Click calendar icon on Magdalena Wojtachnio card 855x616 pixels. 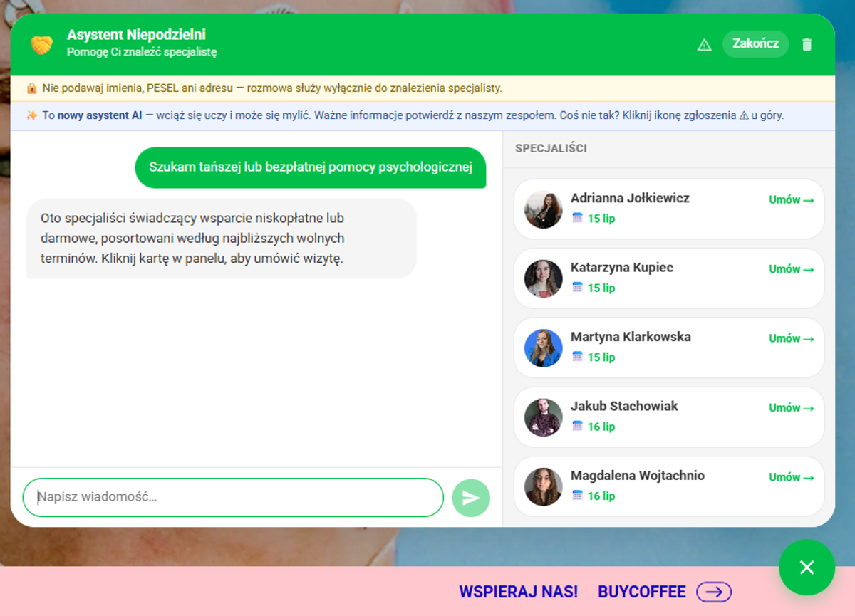tap(577, 496)
